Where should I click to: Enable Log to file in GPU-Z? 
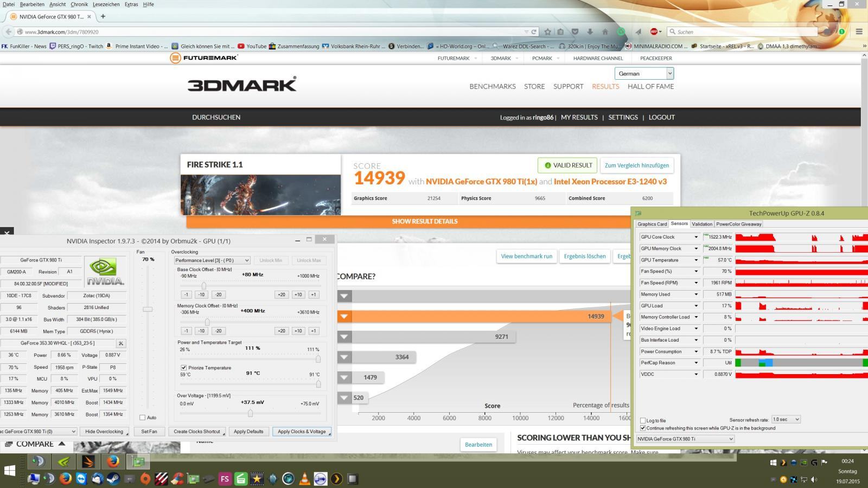643,421
